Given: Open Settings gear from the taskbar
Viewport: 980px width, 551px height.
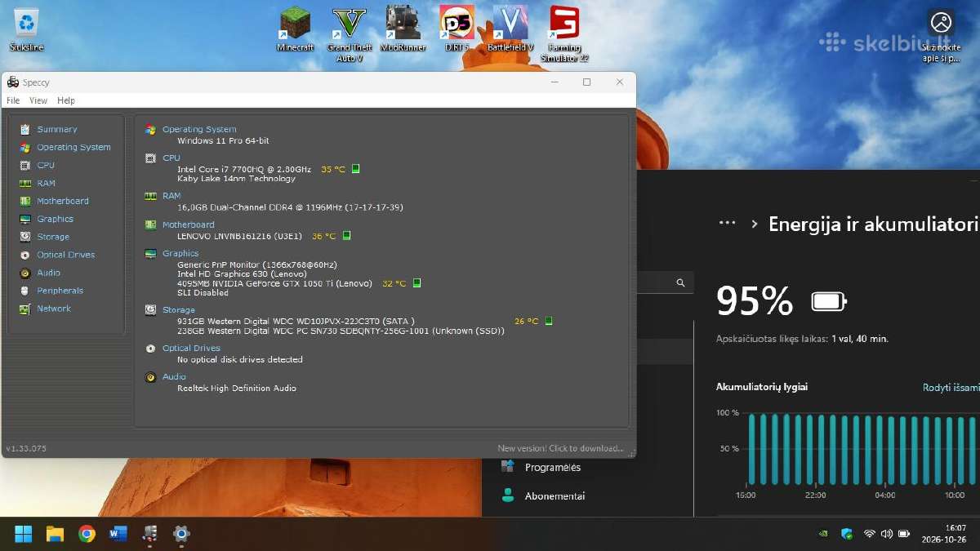Looking at the screenshot, I should click(181, 534).
